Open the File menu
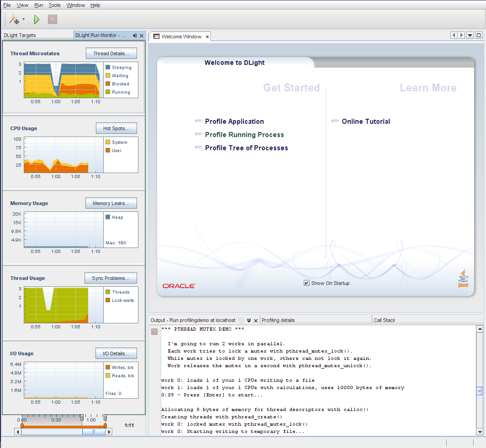The width and height of the screenshot is (486, 448). tap(7, 5)
